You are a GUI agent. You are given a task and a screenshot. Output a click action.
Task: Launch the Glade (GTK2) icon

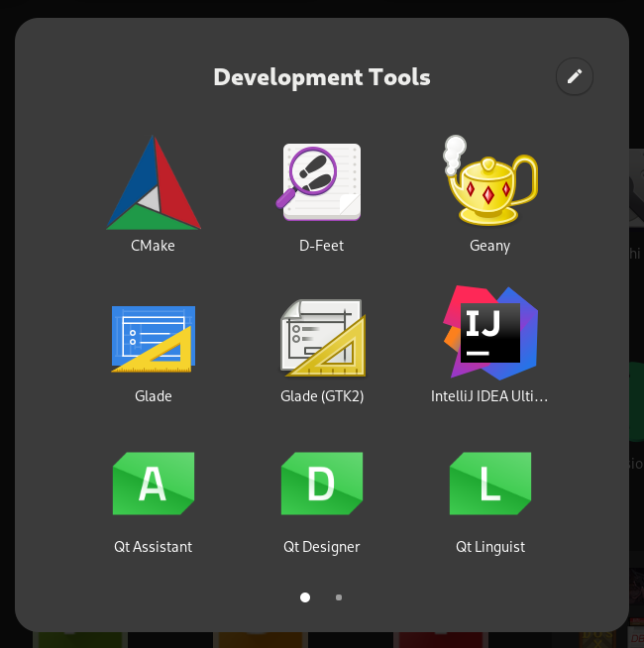(323, 338)
